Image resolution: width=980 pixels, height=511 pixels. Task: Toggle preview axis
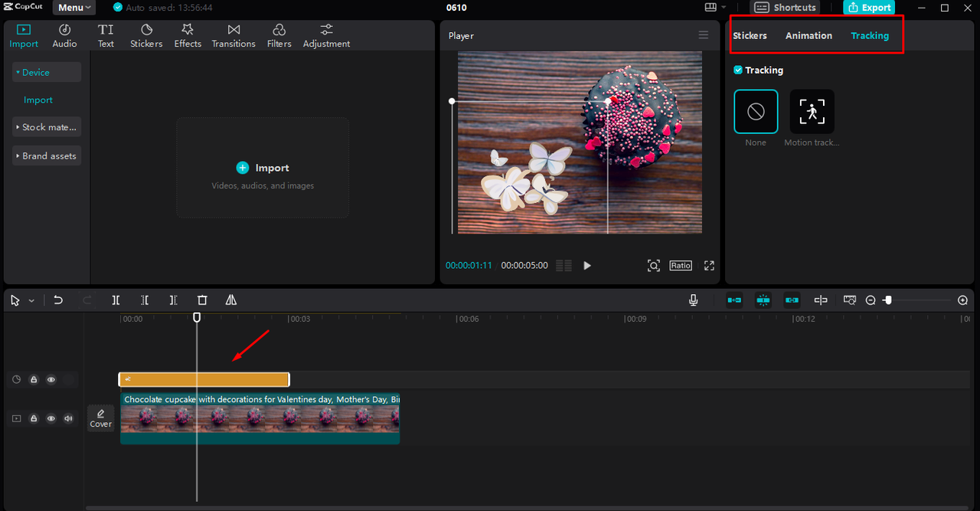(821, 300)
